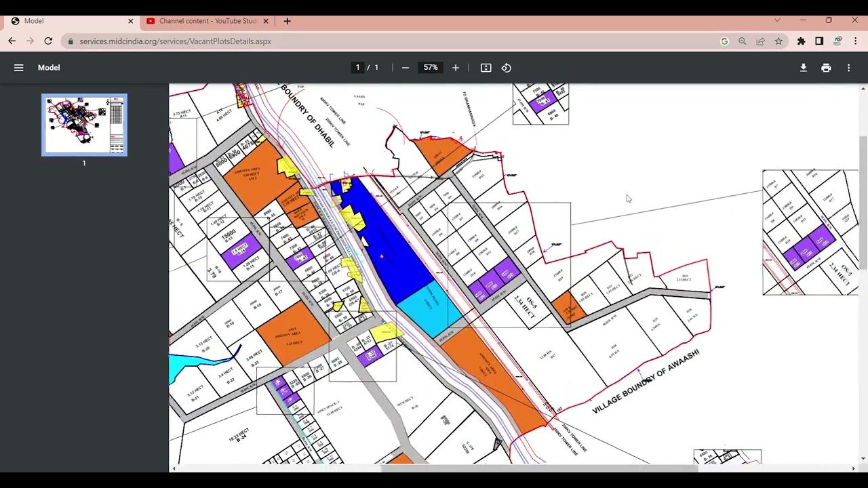Toggle the PDF sidebar menu icon
The image size is (868, 488).
(19, 68)
